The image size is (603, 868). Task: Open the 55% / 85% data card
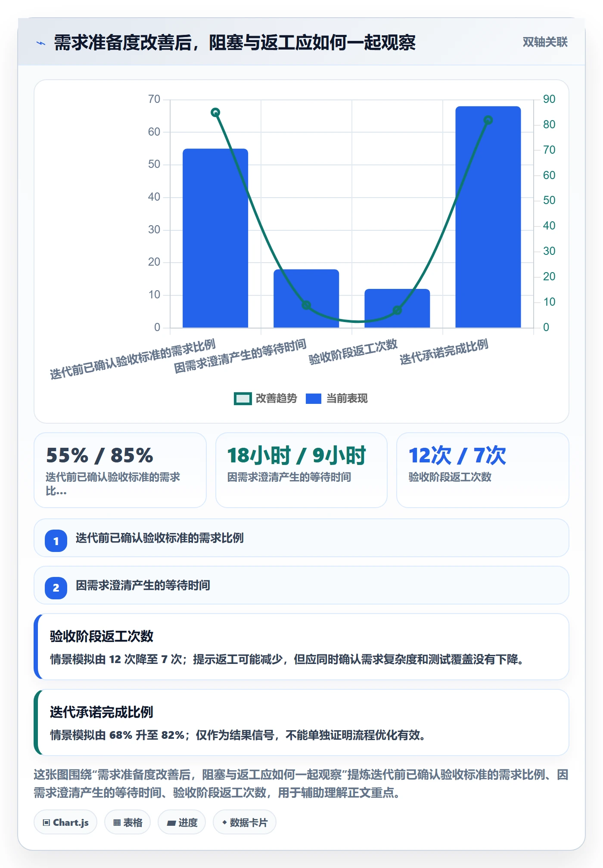[120, 470]
